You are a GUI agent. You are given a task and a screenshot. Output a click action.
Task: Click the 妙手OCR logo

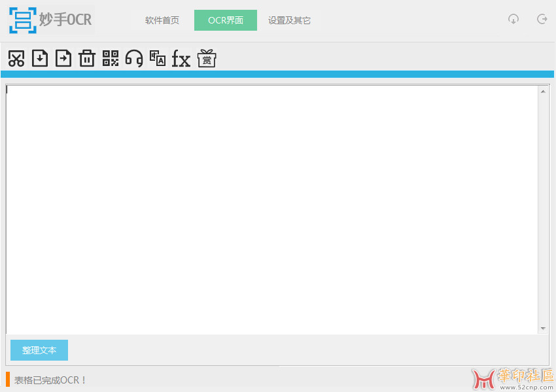[51, 20]
